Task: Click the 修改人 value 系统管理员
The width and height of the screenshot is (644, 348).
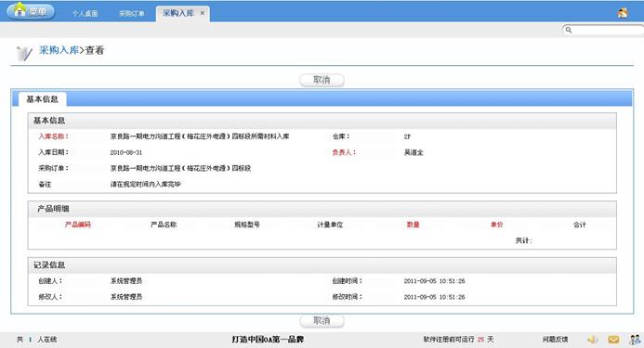Action: pos(126,297)
